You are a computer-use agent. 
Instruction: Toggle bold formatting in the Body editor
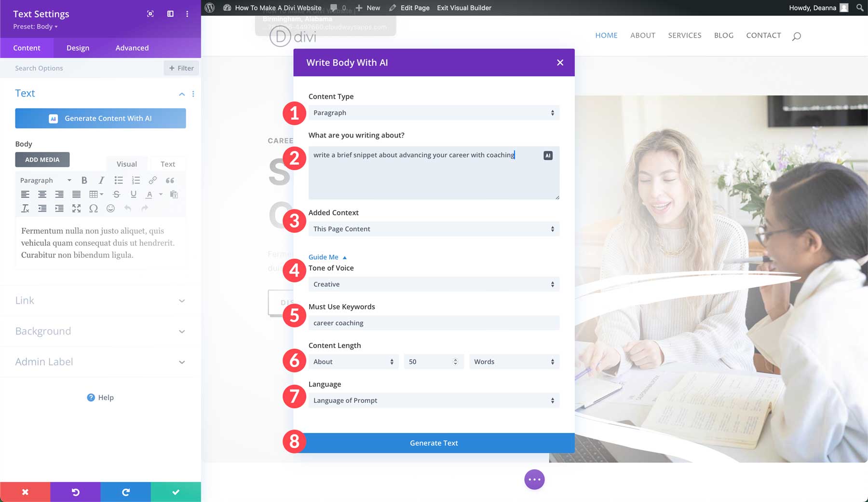click(x=85, y=180)
